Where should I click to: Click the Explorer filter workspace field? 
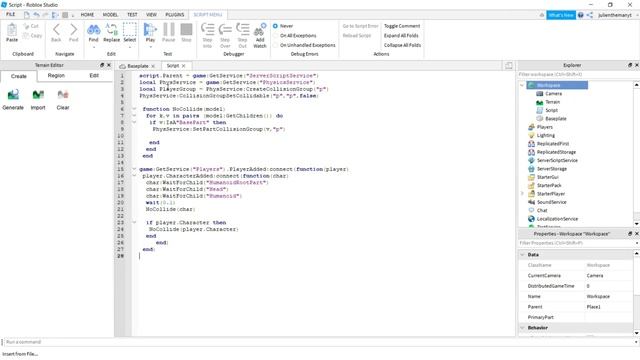coord(575,75)
